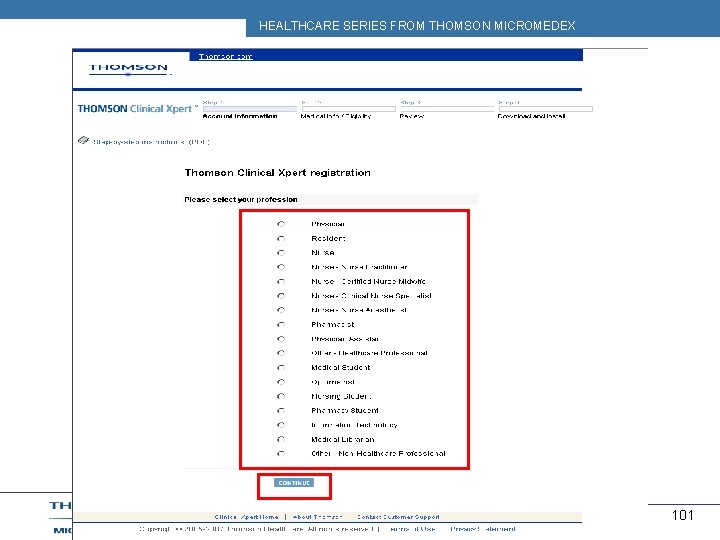
Task: Select Information Technology radio button
Action: tap(281, 425)
